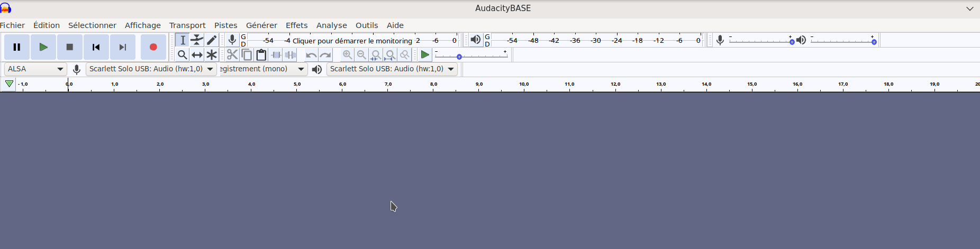Skip to end of track
The width and height of the screenshot is (980, 249).
[123, 47]
